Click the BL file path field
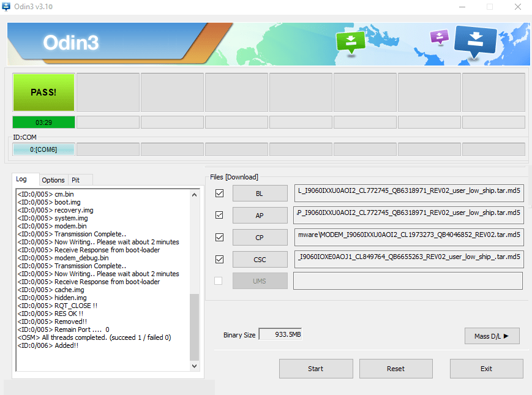The image size is (532, 395). coord(409,193)
